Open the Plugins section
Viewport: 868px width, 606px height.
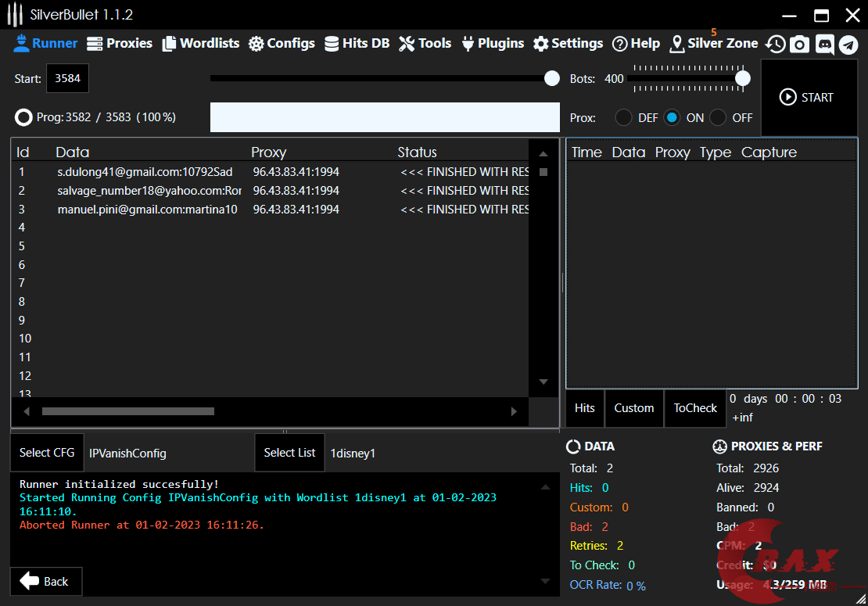(493, 44)
